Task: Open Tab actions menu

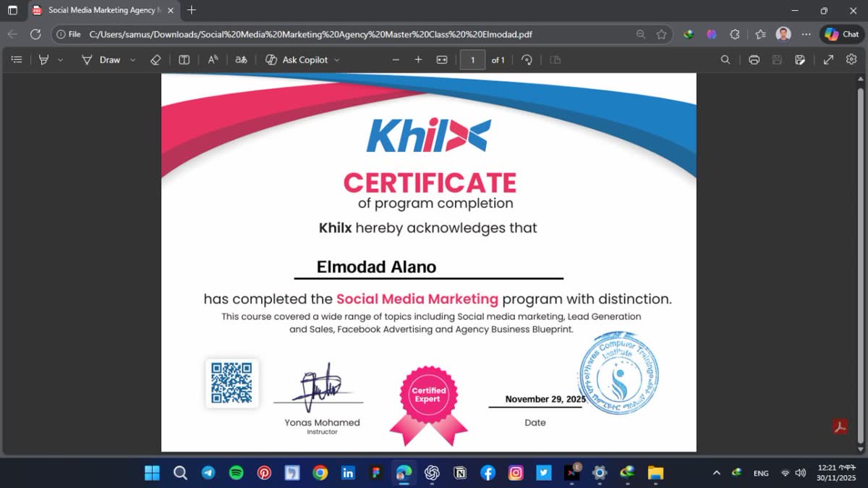Action: tap(12, 10)
